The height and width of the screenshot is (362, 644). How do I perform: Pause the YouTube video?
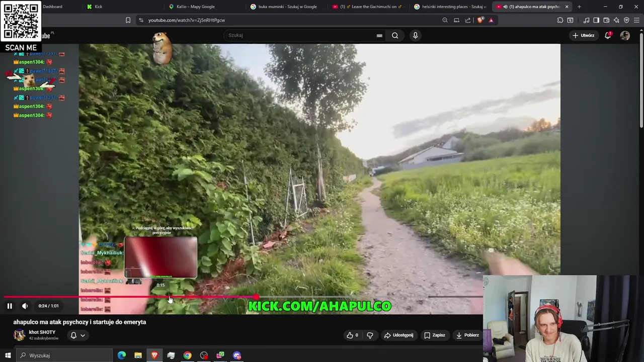click(x=10, y=306)
